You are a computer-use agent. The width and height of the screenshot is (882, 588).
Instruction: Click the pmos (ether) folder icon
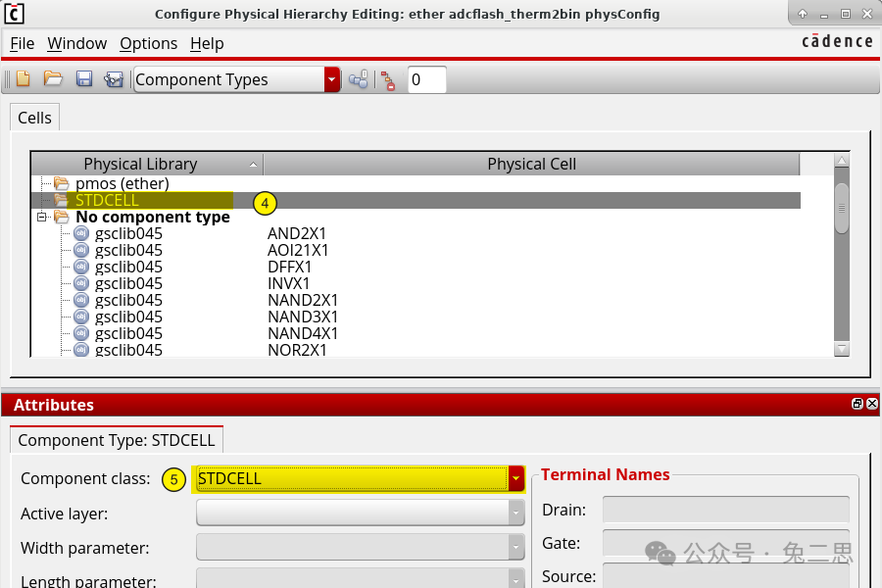62,183
